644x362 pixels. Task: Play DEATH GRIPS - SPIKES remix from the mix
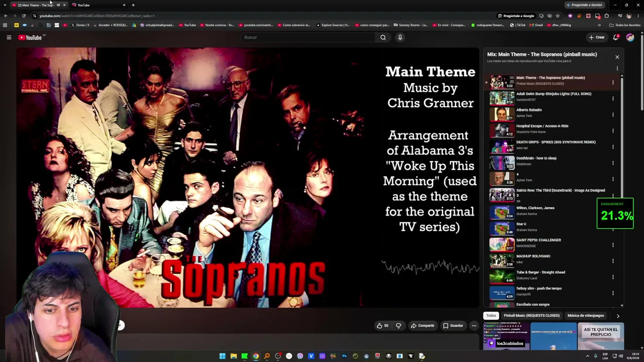point(551,146)
